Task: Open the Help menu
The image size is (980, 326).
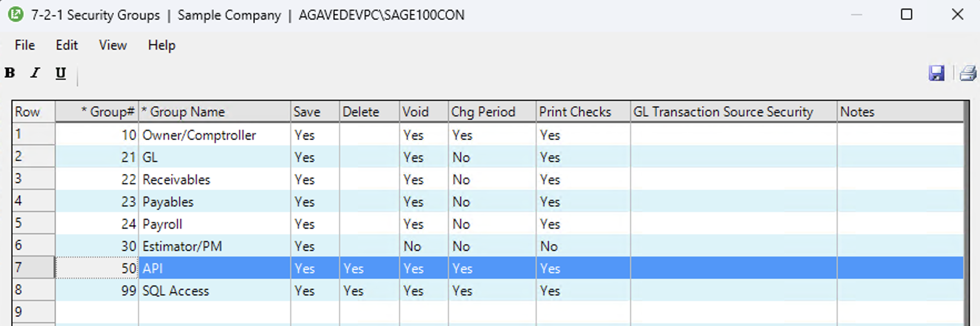Action: pos(162,45)
